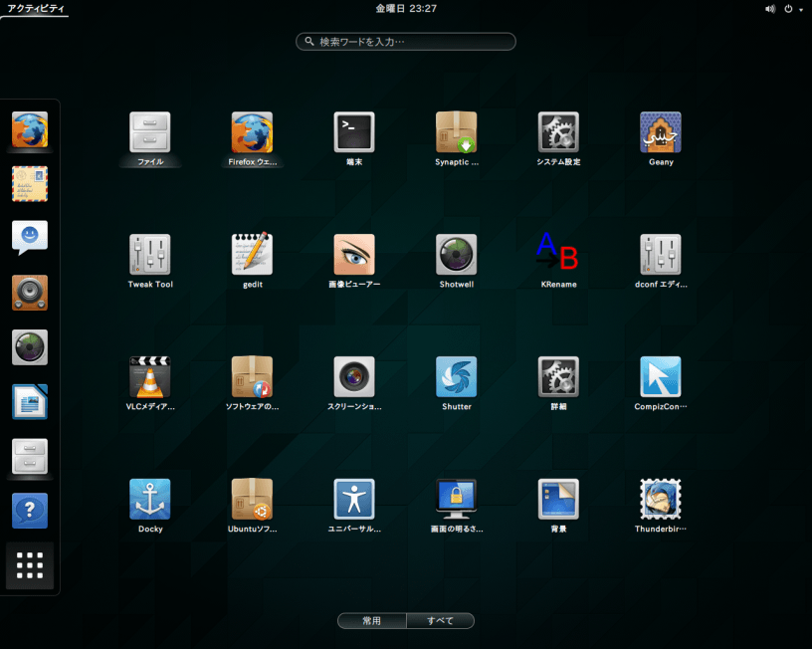This screenshot has width=812, height=649.
Task: Toggle the show applications grid button
Action: pos(30,565)
